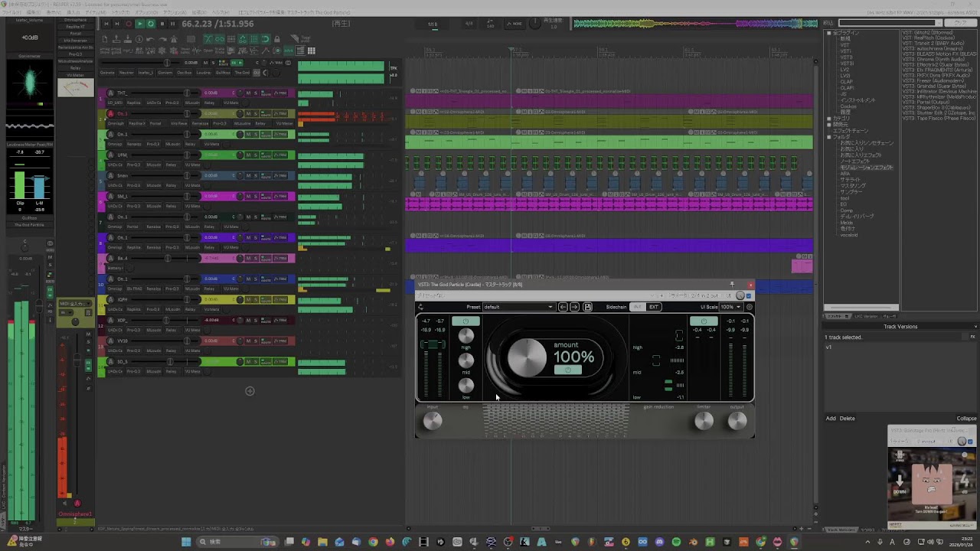
Task: Click the Redo arrow in main toolbar
Action: pyautogui.click(x=162, y=39)
